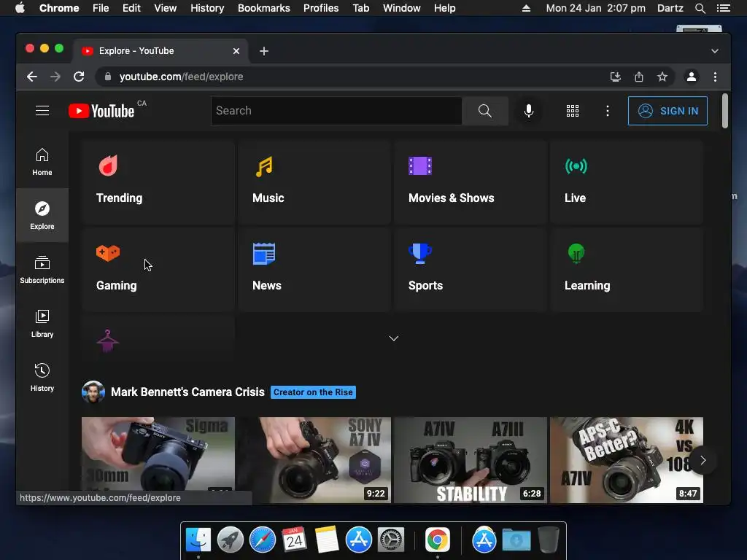Bookmark this page with the star
The height and width of the screenshot is (560, 747).
pyautogui.click(x=662, y=77)
